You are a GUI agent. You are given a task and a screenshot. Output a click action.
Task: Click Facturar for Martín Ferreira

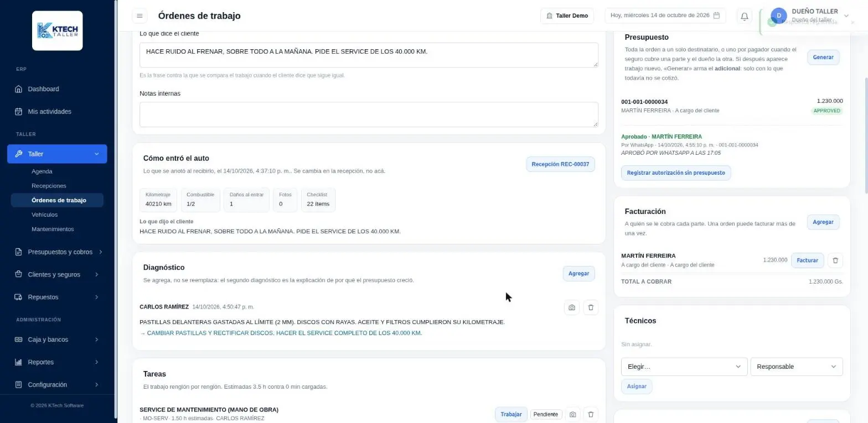(808, 260)
